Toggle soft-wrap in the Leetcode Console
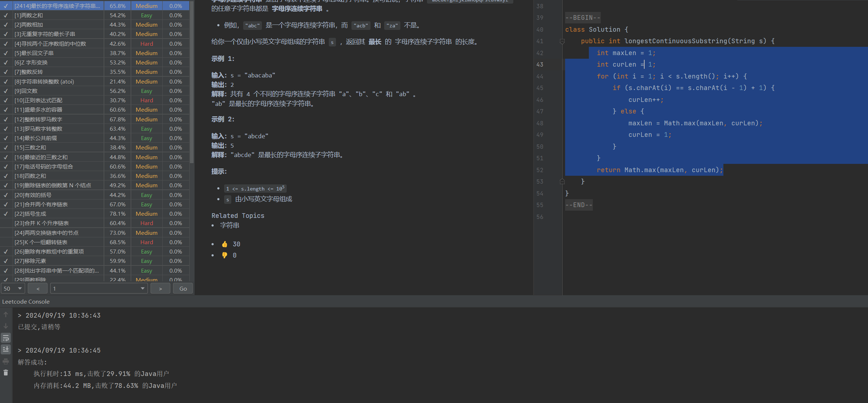Viewport: 868px width, 403px height. tap(6, 338)
